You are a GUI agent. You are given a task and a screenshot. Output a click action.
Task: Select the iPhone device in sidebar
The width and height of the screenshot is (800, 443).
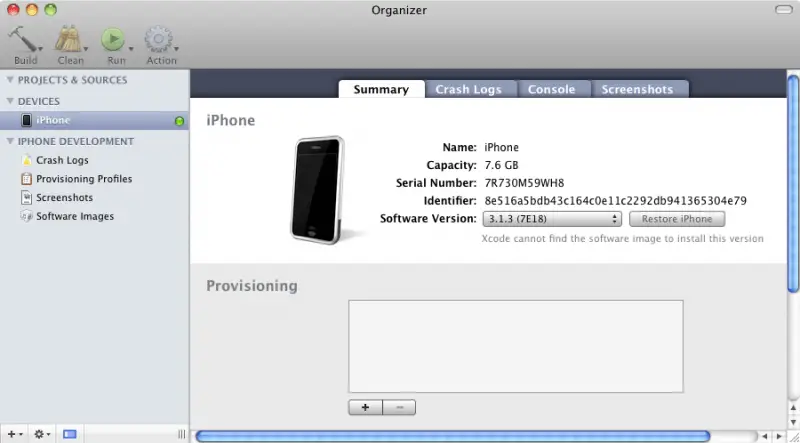tap(53, 120)
